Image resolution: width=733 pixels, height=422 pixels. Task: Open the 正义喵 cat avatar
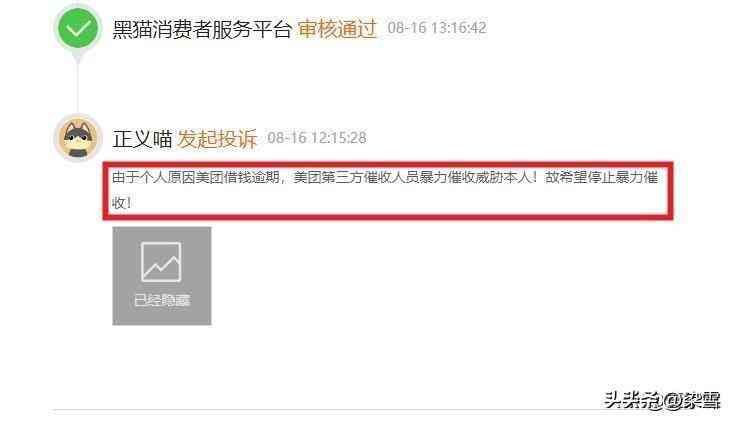(x=78, y=138)
